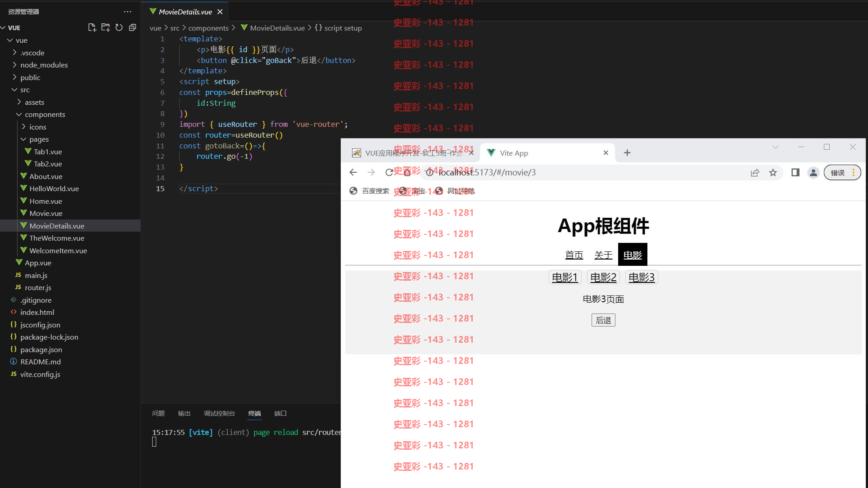Select the MovieDetails.vue editor tab

(185, 12)
